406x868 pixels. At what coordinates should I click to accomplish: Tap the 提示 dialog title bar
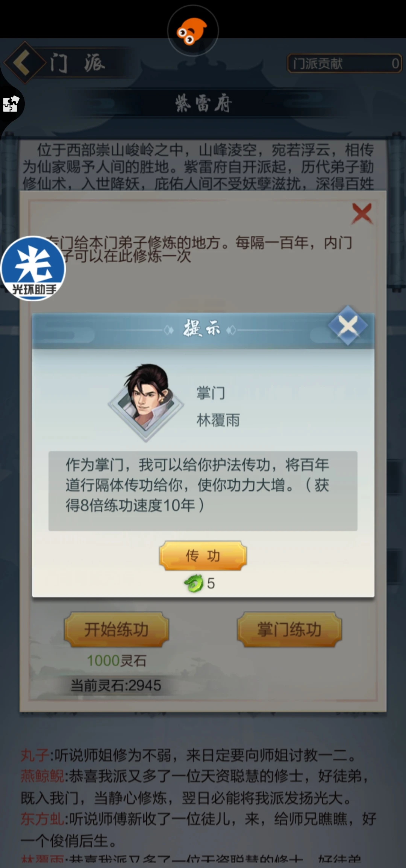[203, 330]
